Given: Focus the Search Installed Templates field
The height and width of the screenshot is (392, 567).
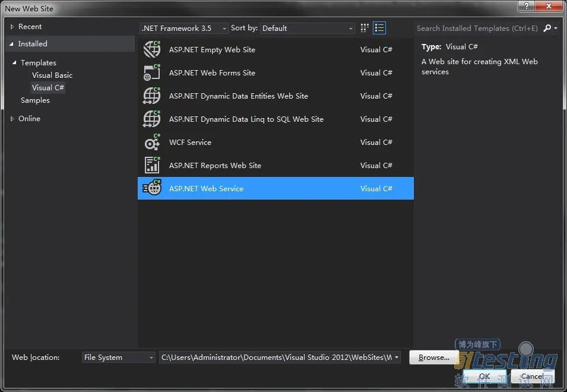Looking at the screenshot, I should coord(477,28).
